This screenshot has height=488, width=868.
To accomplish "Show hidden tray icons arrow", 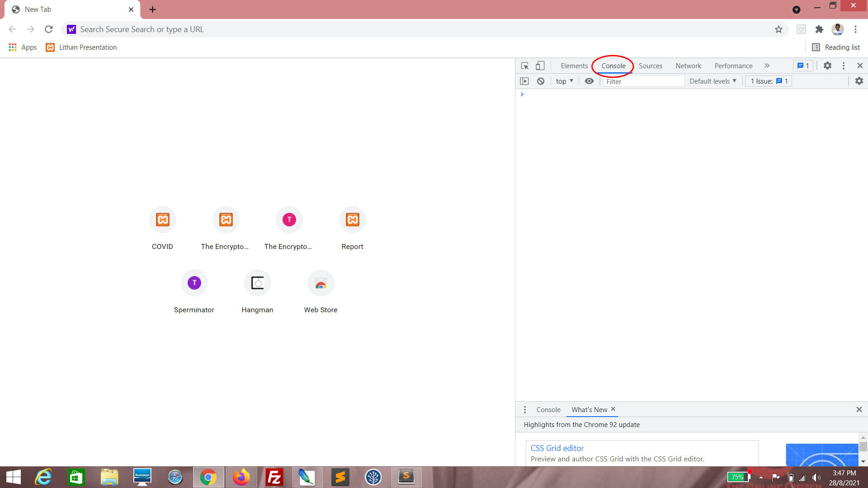I will coord(761,477).
